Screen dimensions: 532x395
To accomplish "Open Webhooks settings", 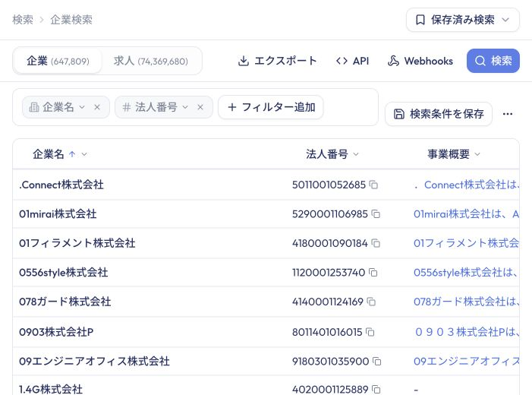I will click(420, 61).
